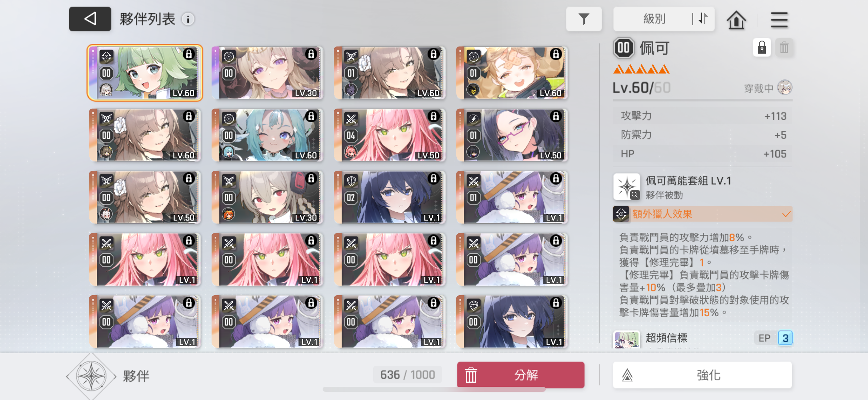The width and height of the screenshot is (868, 400).
Task: Click the info icon beside 夥伴列表
Action: pyautogui.click(x=188, y=19)
